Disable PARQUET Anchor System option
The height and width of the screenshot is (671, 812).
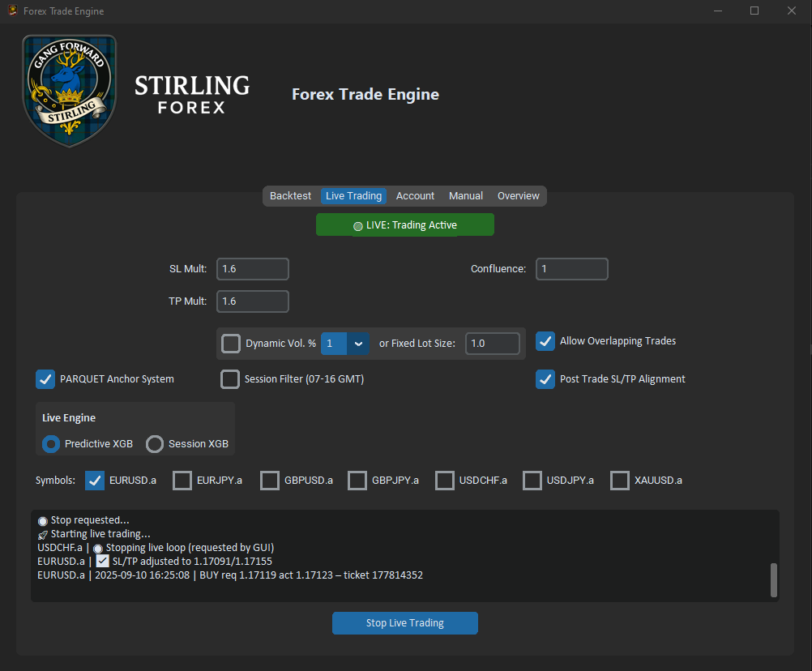[x=45, y=378]
